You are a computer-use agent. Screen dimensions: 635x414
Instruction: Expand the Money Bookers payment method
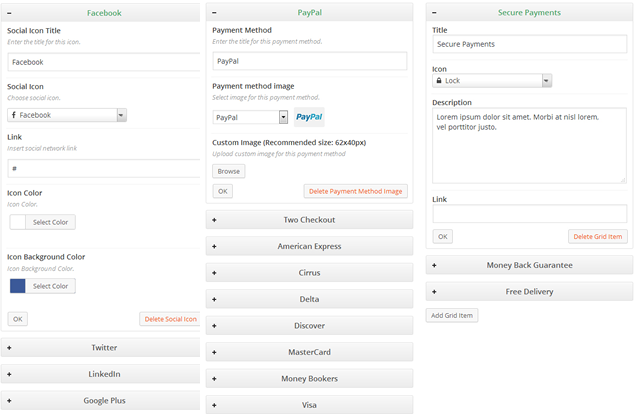tap(309, 378)
